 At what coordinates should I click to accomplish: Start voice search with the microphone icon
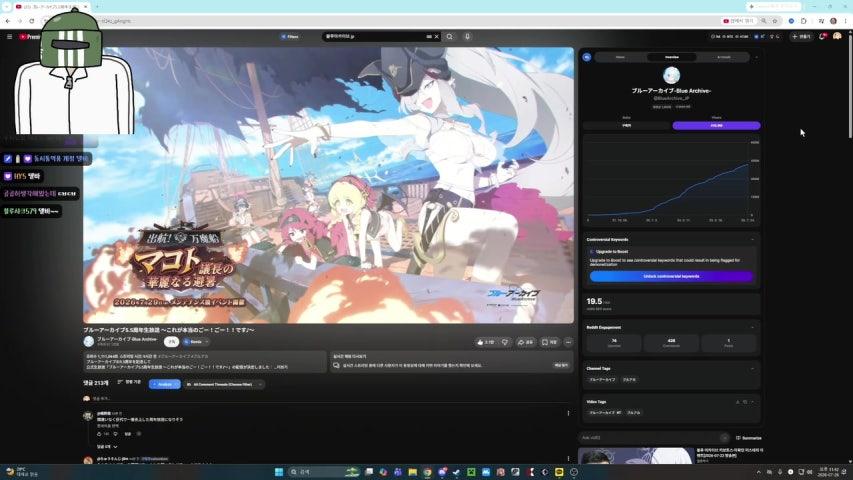click(x=467, y=36)
